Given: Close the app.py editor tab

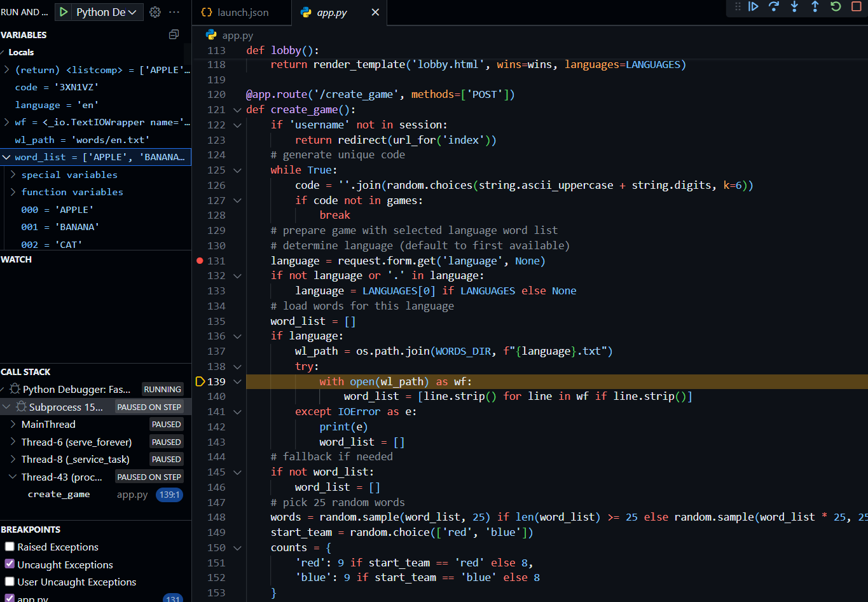Looking at the screenshot, I should pyautogui.click(x=375, y=13).
